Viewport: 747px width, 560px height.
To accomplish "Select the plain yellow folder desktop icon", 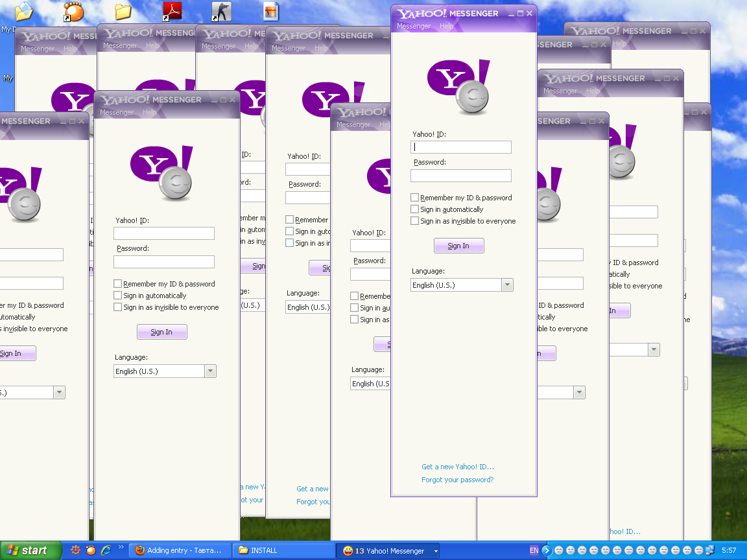I will (123, 12).
